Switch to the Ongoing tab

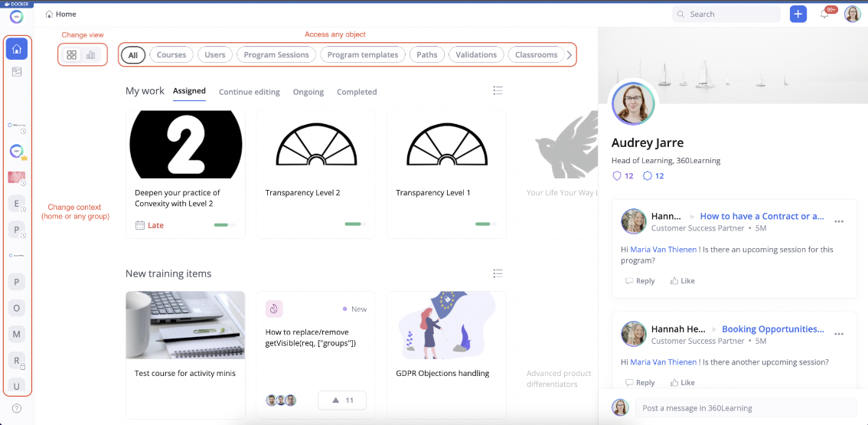(x=308, y=92)
